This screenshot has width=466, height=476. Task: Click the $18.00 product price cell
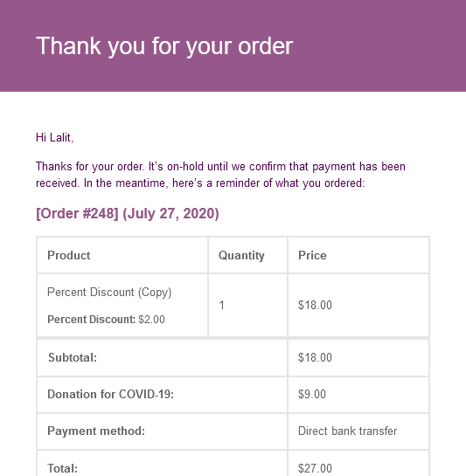[x=315, y=305]
